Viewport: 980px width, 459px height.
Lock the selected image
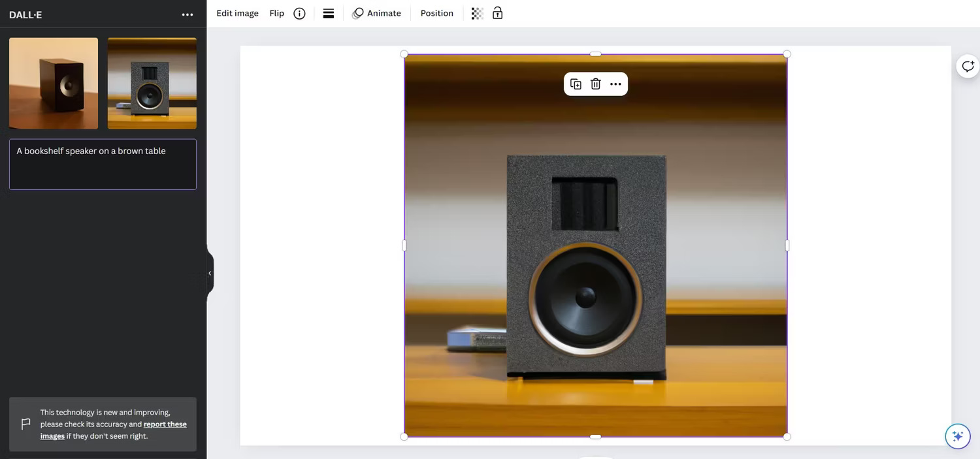click(497, 13)
